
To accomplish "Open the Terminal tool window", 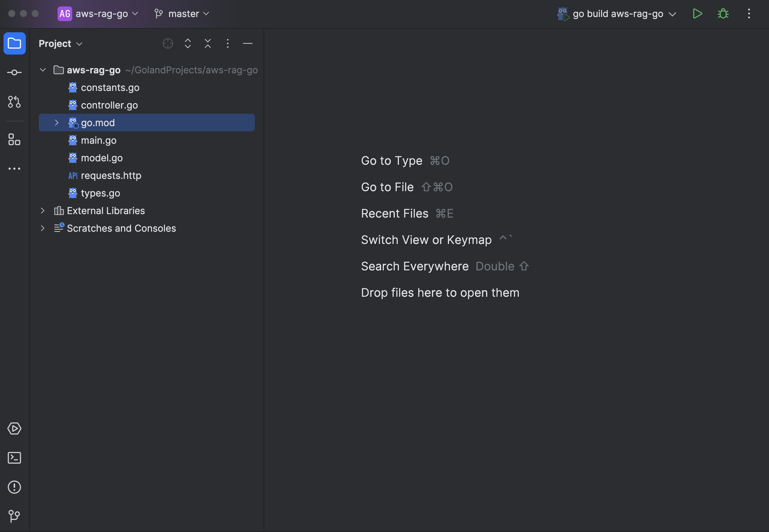I will (14, 458).
